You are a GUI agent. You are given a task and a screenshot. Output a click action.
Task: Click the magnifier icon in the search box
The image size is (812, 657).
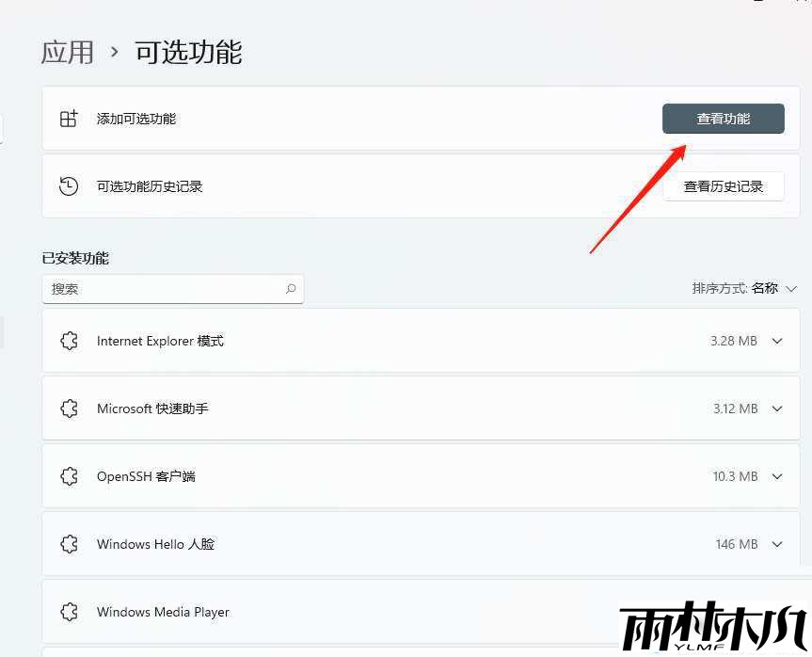coord(292,289)
